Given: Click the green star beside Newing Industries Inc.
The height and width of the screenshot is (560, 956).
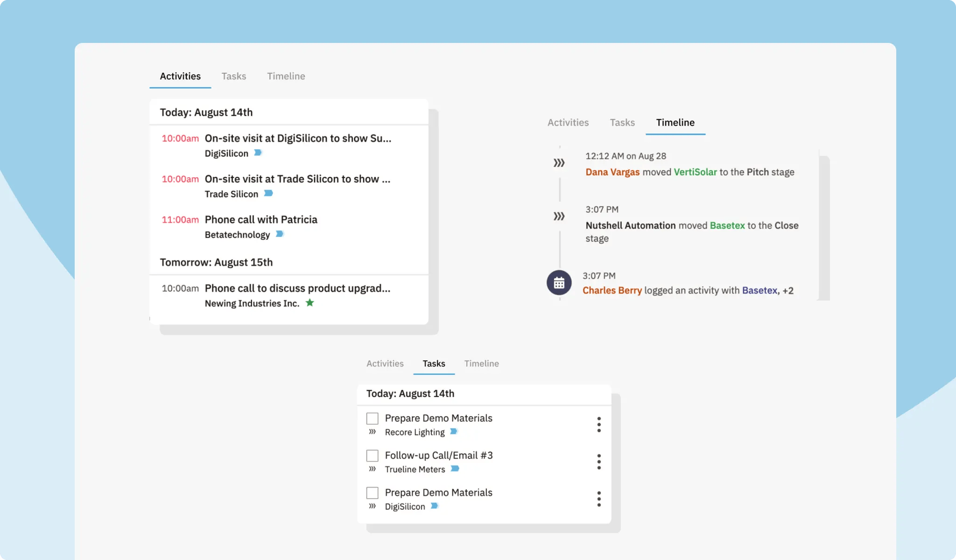Looking at the screenshot, I should pos(310,303).
